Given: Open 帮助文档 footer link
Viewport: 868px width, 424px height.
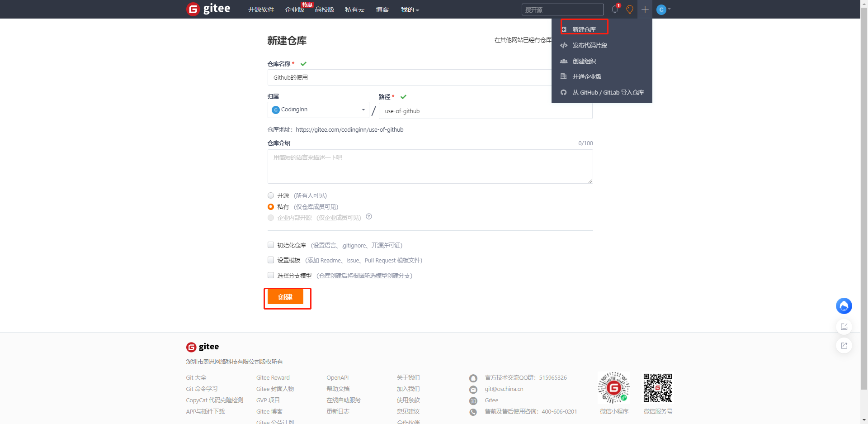Looking at the screenshot, I should coord(338,389).
